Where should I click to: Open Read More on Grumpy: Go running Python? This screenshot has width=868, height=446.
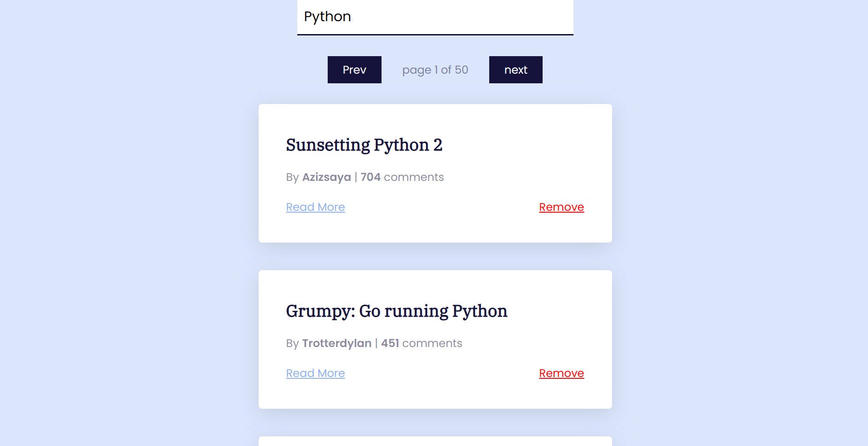point(315,373)
